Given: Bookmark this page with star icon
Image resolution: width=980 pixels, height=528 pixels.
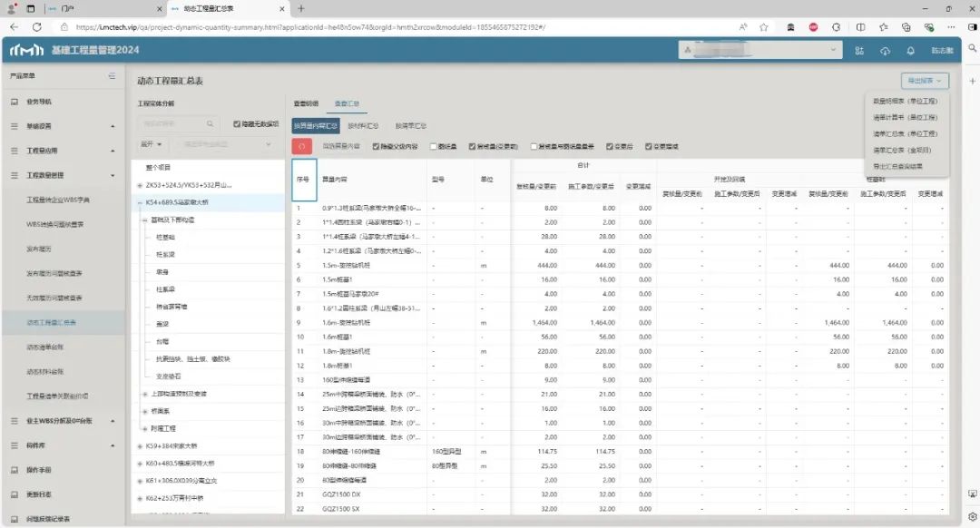Looking at the screenshot, I should (764, 27).
